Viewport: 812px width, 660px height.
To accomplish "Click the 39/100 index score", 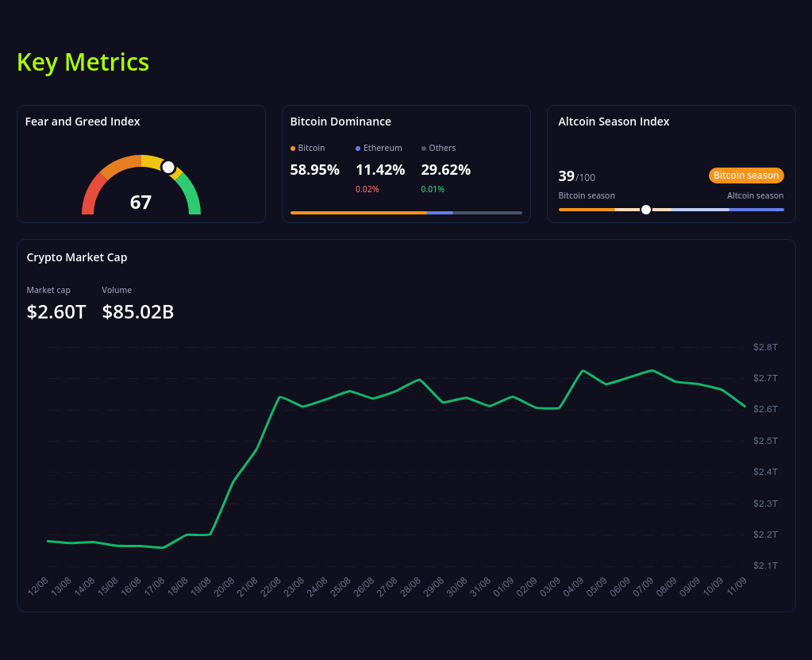I will point(576,176).
